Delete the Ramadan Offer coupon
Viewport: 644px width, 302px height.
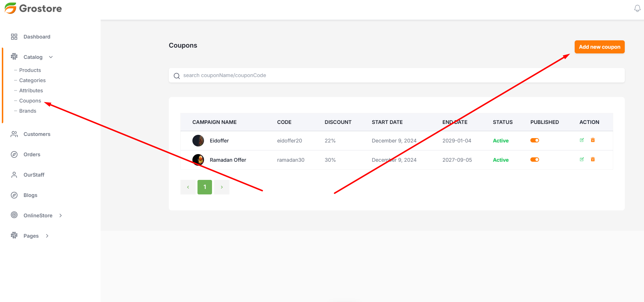pyautogui.click(x=593, y=160)
